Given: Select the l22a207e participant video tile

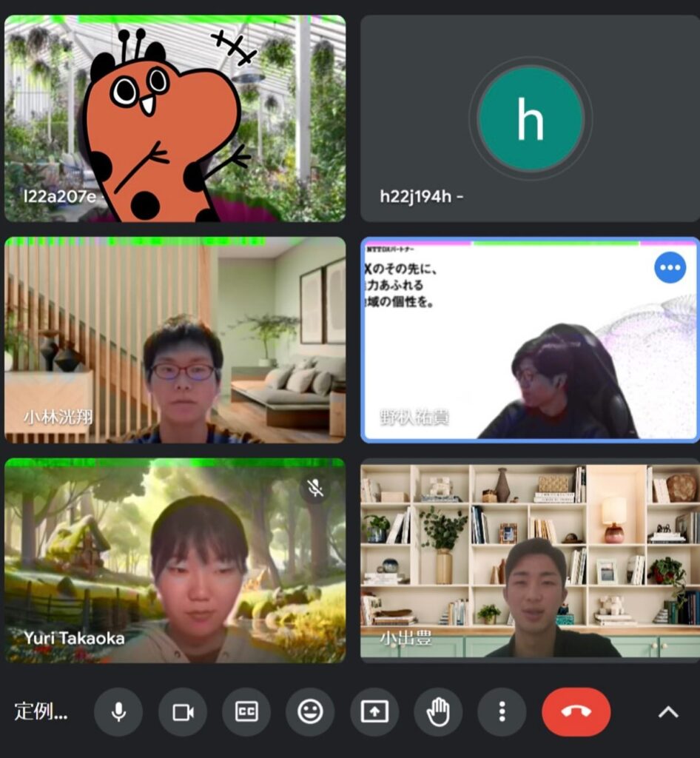Looking at the screenshot, I should 175,118.
